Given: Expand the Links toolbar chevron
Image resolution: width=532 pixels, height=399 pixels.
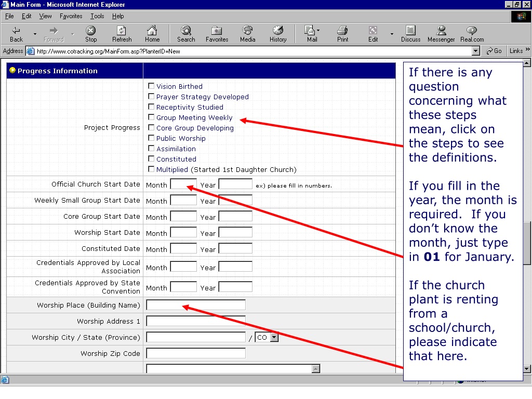Looking at the screenshot, I should [x=528, y=49].
